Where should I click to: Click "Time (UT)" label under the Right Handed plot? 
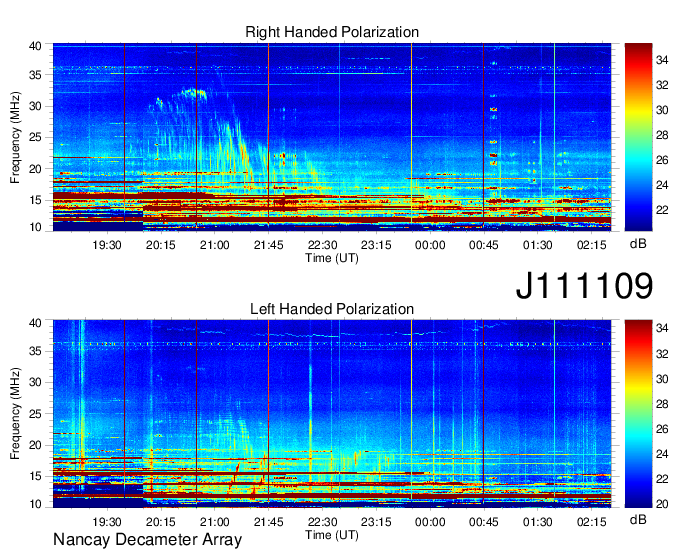coord(332,258)
